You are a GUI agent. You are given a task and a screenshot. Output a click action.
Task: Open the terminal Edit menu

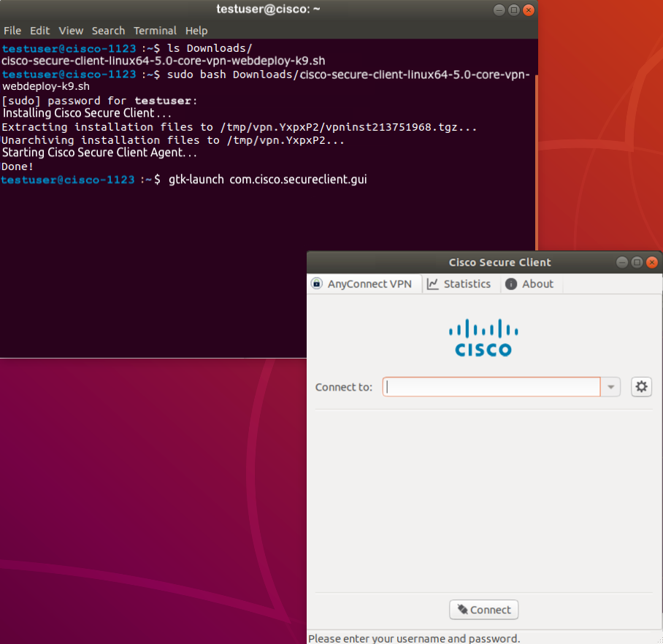39,31
